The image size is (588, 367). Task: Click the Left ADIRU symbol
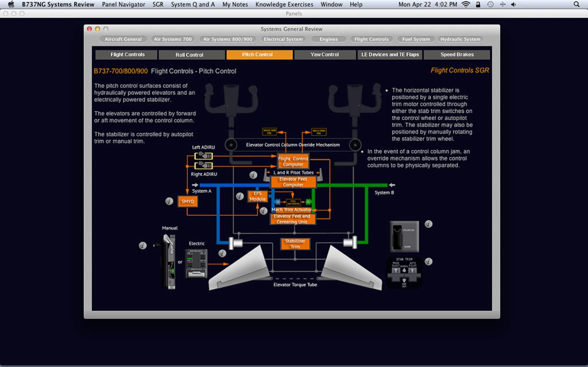point(203,156)
